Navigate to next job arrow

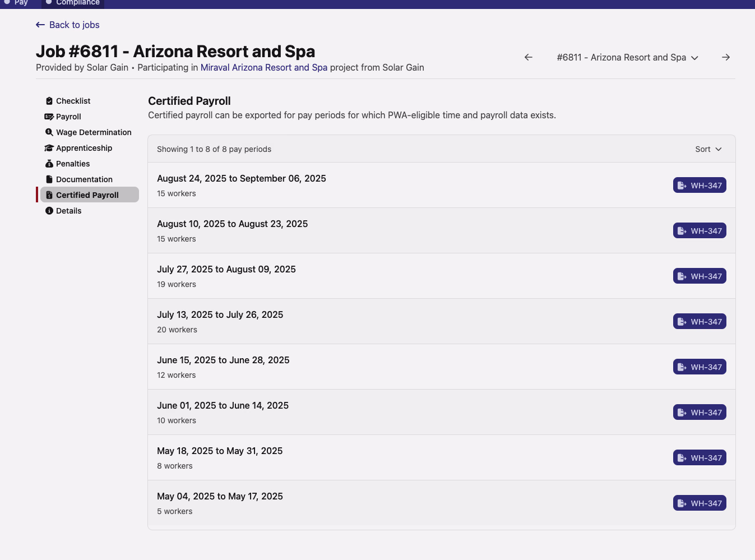726,57
